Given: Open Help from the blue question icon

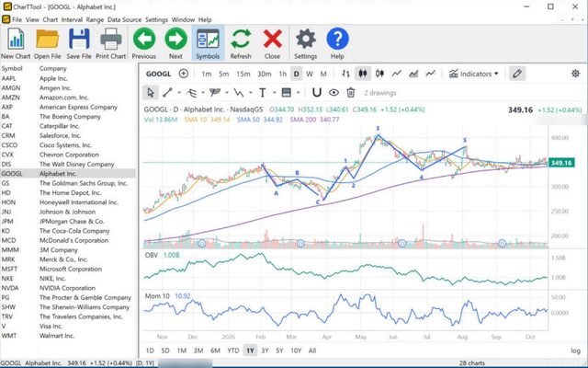Looking at the screenshot, I should (337, 43).
